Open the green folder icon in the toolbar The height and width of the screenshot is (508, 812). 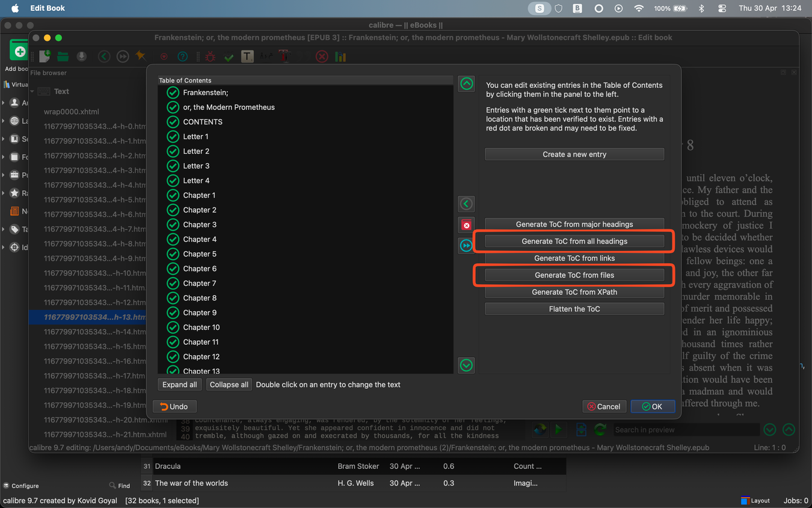(63, 57)
